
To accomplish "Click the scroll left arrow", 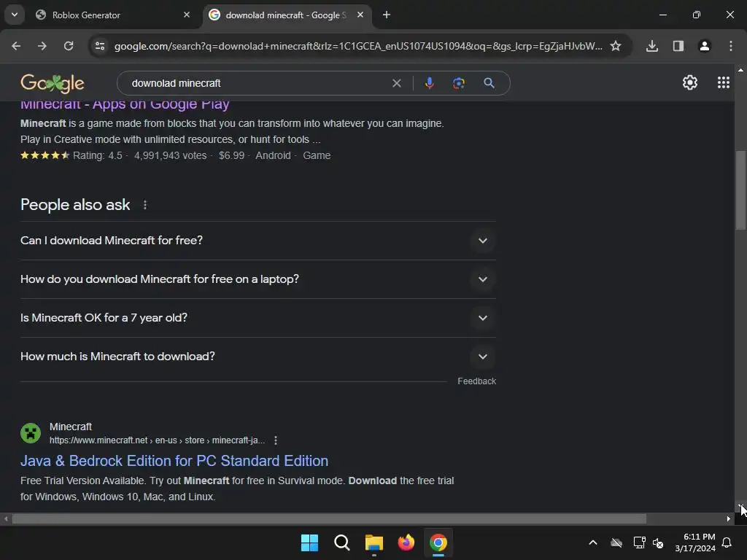I will click(x=6, y=518).
